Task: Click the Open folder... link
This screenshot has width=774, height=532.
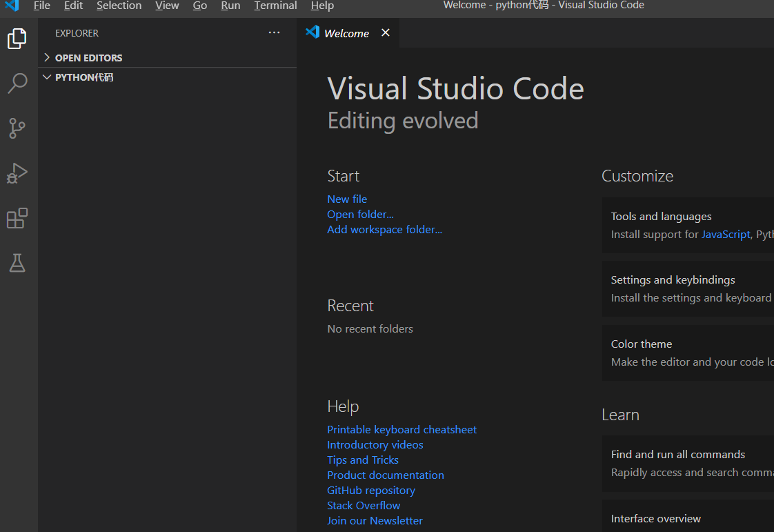Action: (360, 214)
